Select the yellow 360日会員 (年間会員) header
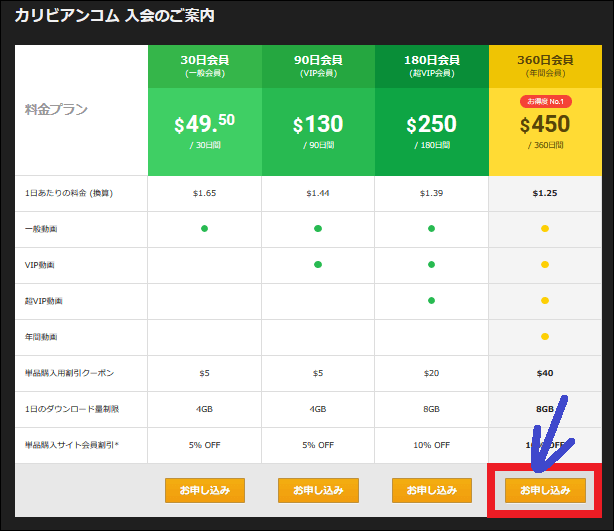The width and height of the screenshot is (614, 531). pyautogui.click(x=545, y=66)
